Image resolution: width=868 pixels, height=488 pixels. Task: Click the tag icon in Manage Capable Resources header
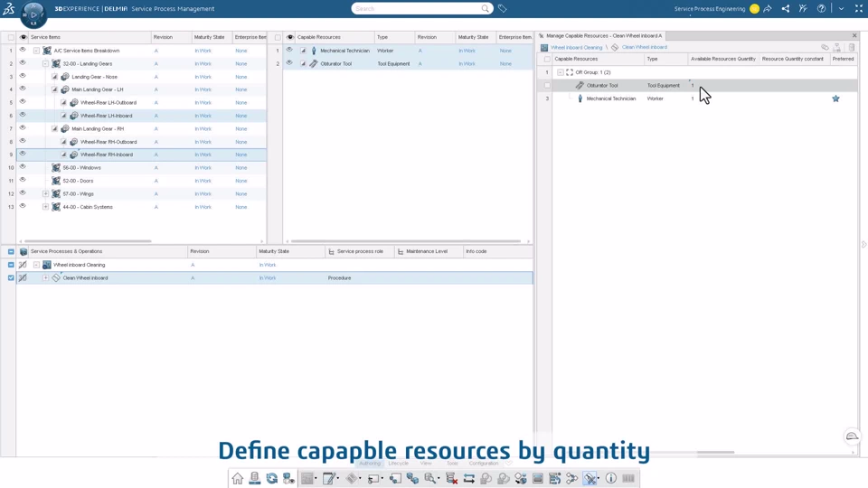click(x=825, y=47)
